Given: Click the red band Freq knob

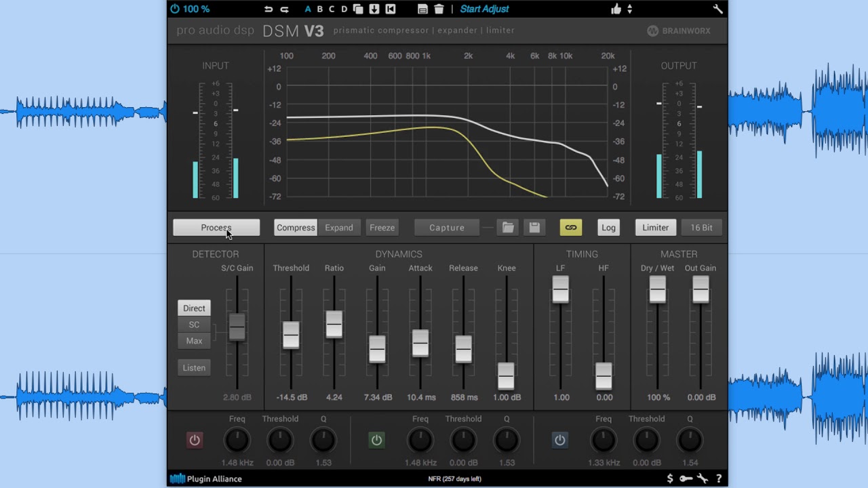Looking at the screenshot, I should (237, 441).
